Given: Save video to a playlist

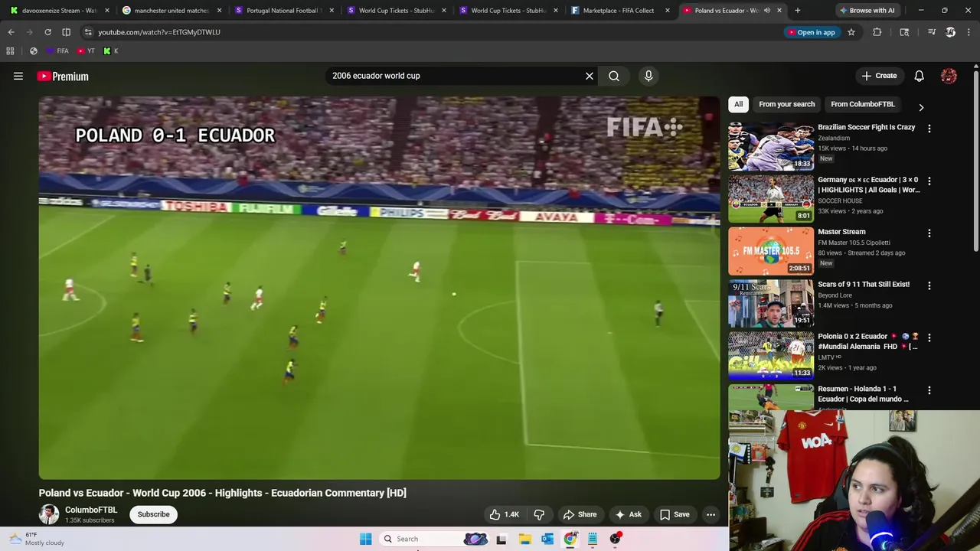Looking at the screenshot, I should pos(675,514).
